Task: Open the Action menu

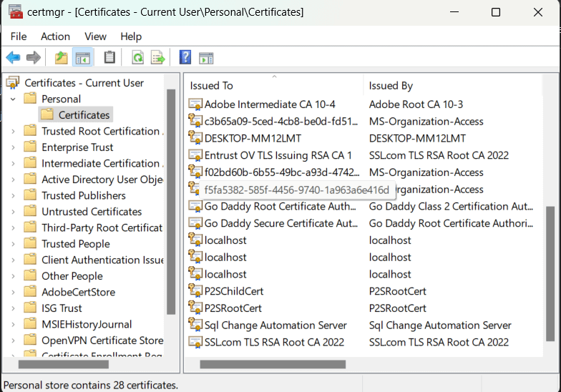Action: (55, 36)
